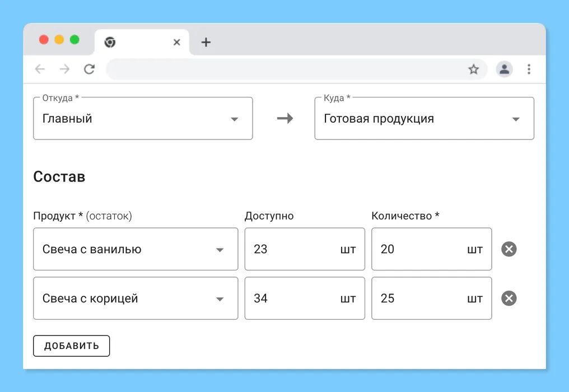Image resolution: width=569 pixels, height=392 pixels.
Task: Click the browser back arrow
Action: click(40, 69)
